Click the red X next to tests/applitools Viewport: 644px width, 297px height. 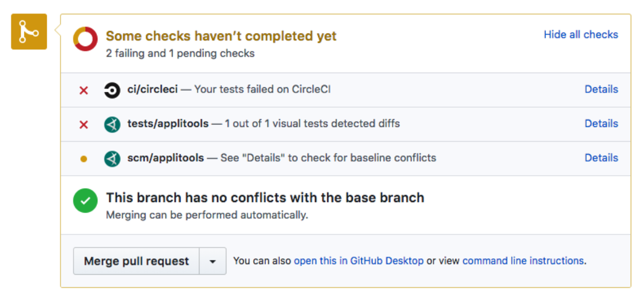tap(83, 123)
